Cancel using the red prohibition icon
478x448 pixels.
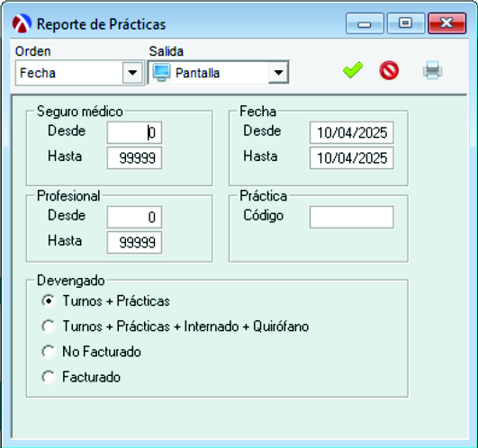389,70
